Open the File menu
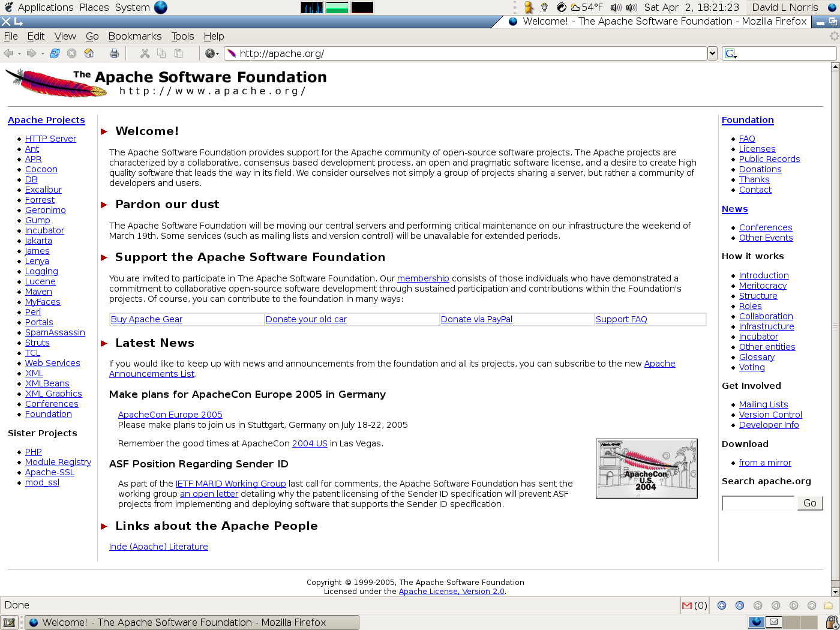Screen dimensions: 840x630 (11, 36)
